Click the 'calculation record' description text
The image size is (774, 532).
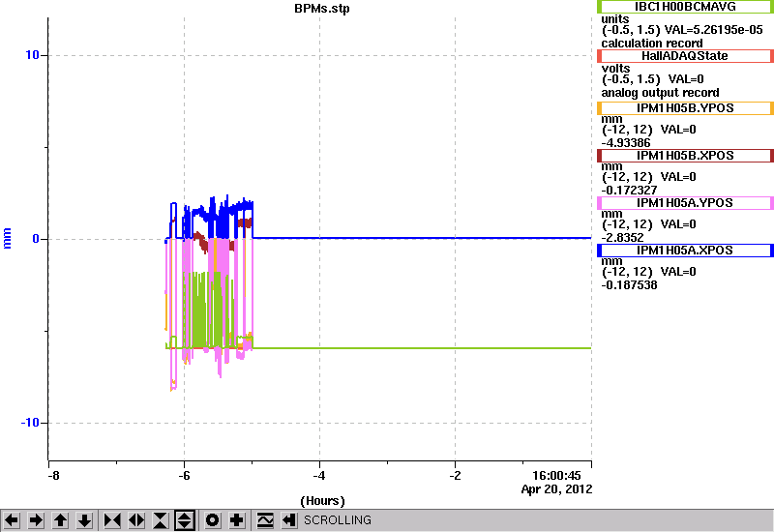[652, 44]
